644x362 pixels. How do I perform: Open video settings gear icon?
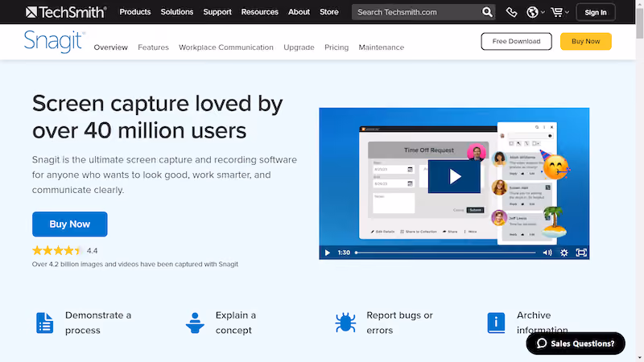pyautogui.click(x=564, y=253)
